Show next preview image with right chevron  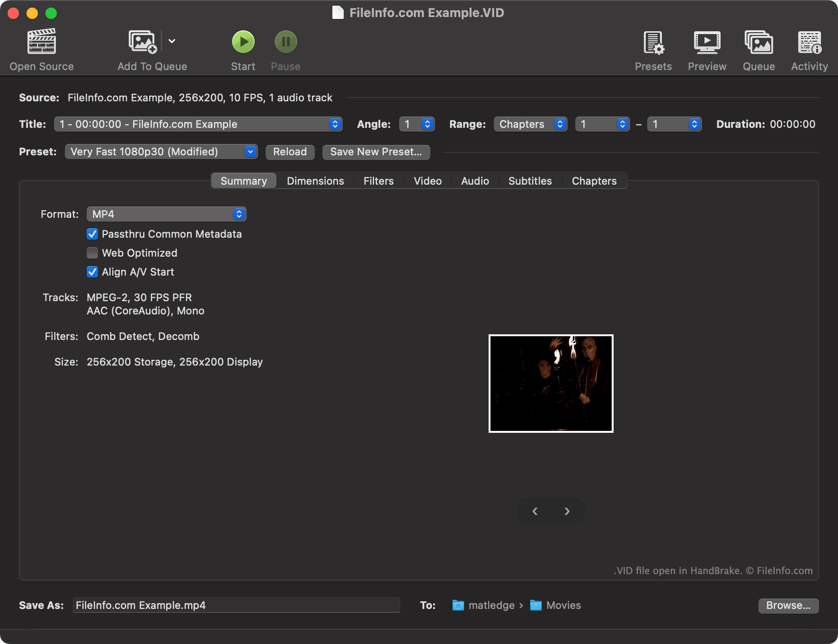click(567, 511)
